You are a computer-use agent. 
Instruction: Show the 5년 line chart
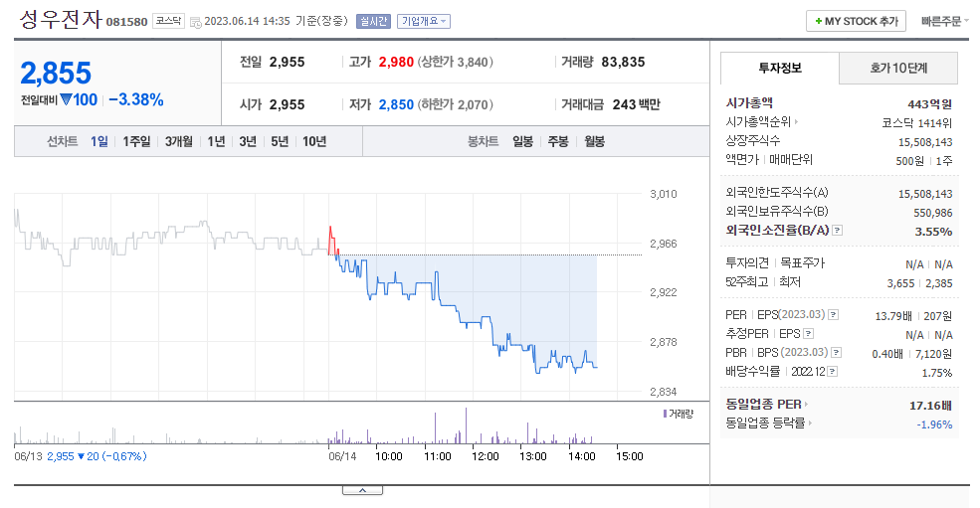(280, 142)
